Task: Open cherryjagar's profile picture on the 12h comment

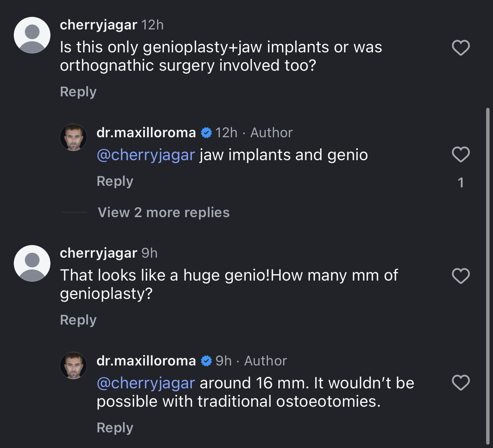Action: coord(32,35)
